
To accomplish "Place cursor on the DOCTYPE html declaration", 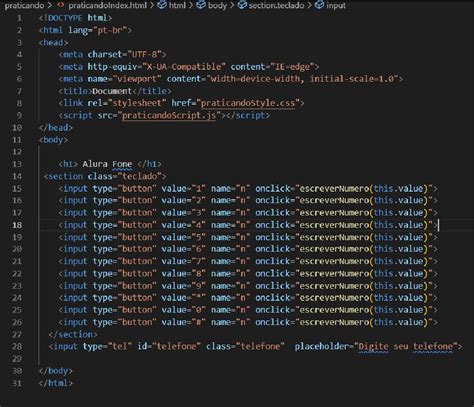I will click(75, 18).
